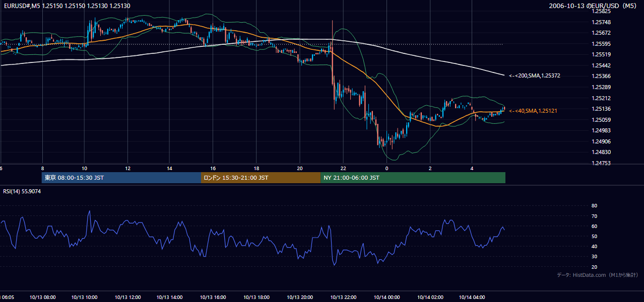Click price axis value 1.25519
Viewport: 644px width, 302px height.
[600, 54]
